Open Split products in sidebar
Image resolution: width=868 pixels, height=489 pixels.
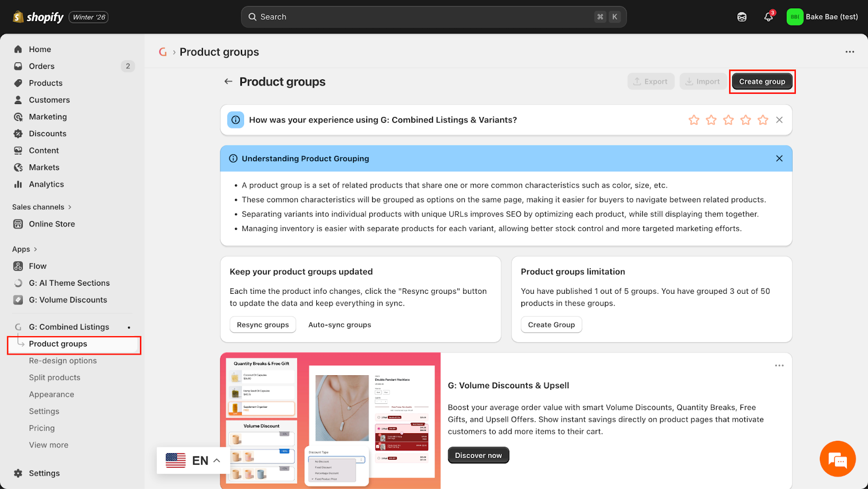pyautogui.click(x=55, y=378)
